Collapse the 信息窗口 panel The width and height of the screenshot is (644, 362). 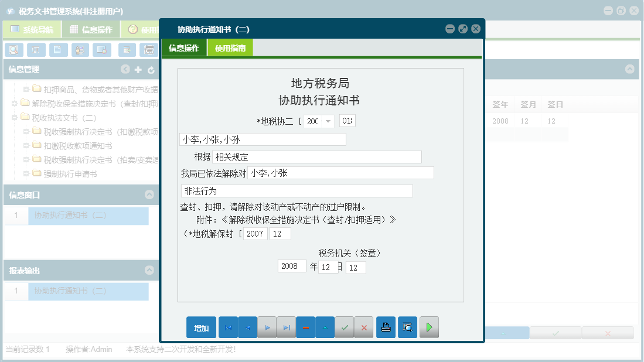click(x=148, y=196)
